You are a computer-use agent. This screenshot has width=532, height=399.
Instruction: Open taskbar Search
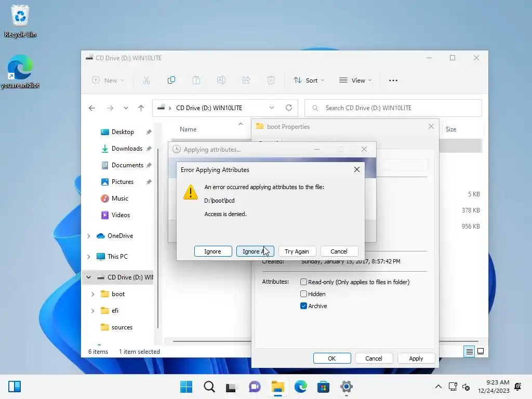[209, 387]
